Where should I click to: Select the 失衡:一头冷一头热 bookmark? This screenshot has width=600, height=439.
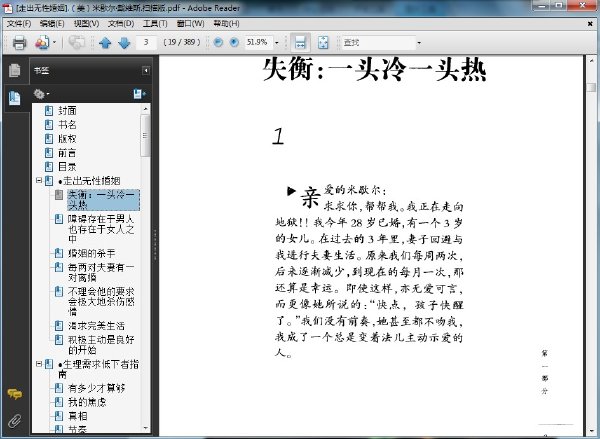click(103, 200)
